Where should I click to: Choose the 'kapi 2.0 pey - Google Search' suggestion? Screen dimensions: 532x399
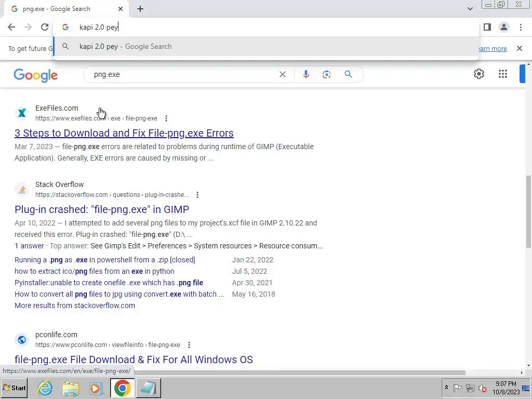[267, 46]
